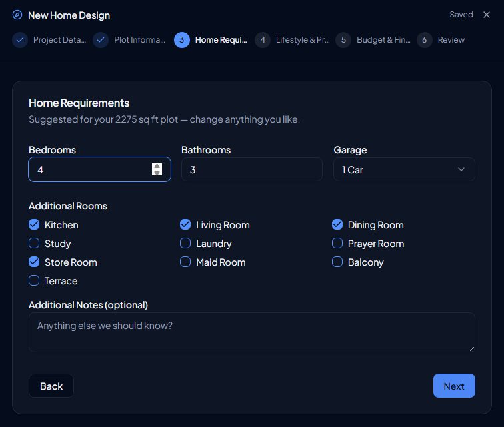Increase bedrooms with the up spinner arrow
The image size is (504, 427).
pos(157,166)
